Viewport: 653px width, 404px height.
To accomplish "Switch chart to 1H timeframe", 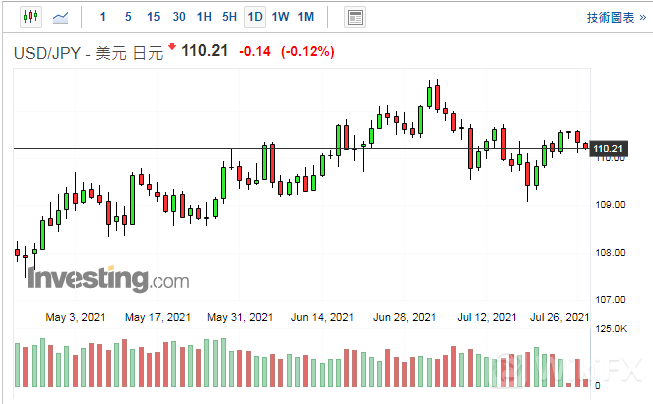I will (204, 17).
